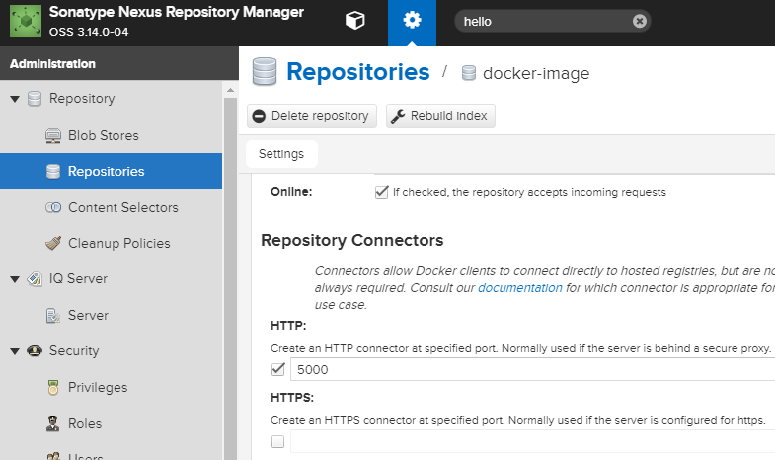Uncheck the Online checkbox

381,192
